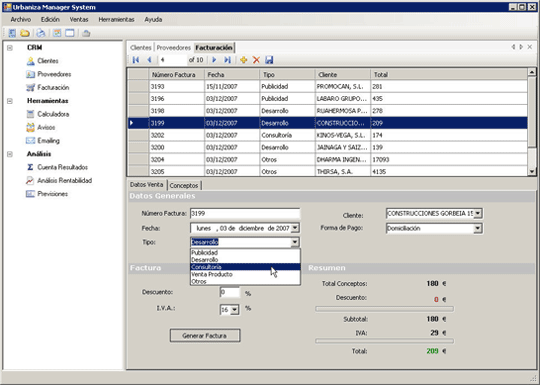This screenshot has height=385, width=540.
Task: Select the Datos Venta tab
Action: coord(147,185)
